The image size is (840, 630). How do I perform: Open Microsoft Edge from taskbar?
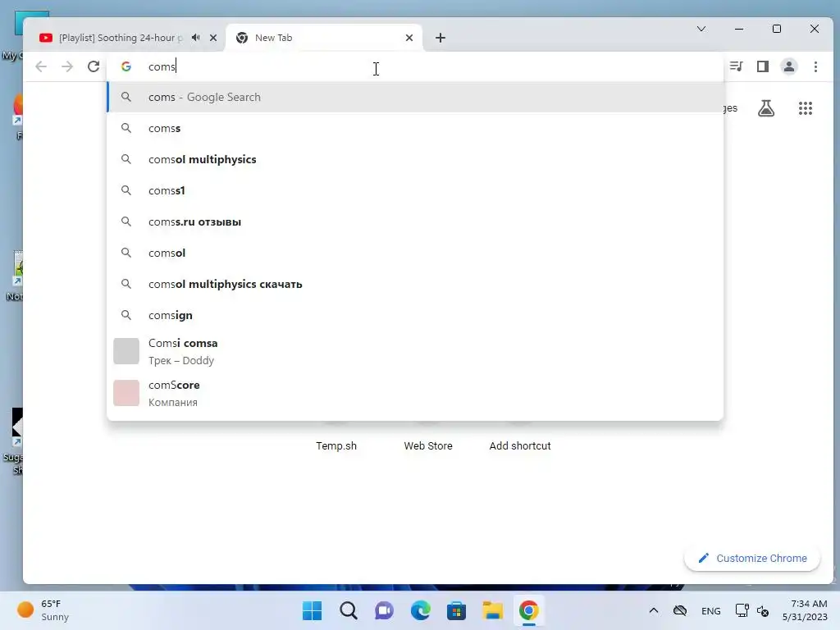tap(421, 610)
